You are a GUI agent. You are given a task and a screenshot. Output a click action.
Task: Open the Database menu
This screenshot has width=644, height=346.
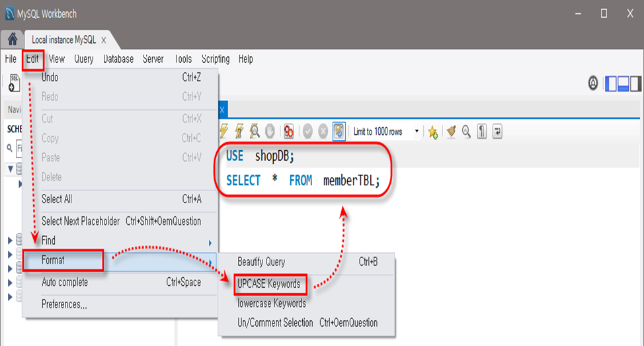pyautogui.click(x=118, y=59)
